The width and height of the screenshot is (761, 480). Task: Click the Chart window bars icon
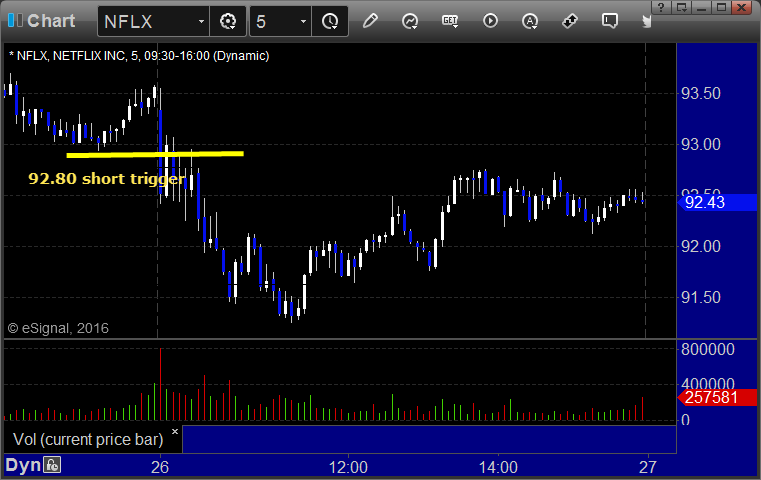click(15, 20)
